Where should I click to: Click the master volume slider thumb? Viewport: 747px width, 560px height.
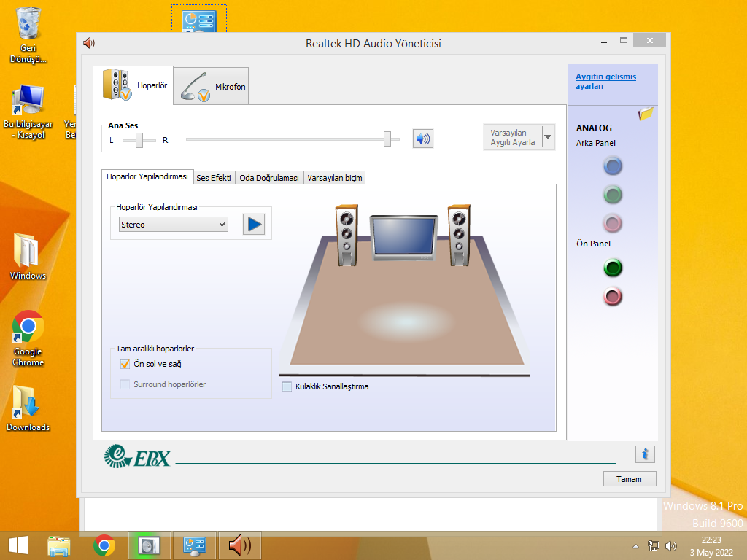387,139
